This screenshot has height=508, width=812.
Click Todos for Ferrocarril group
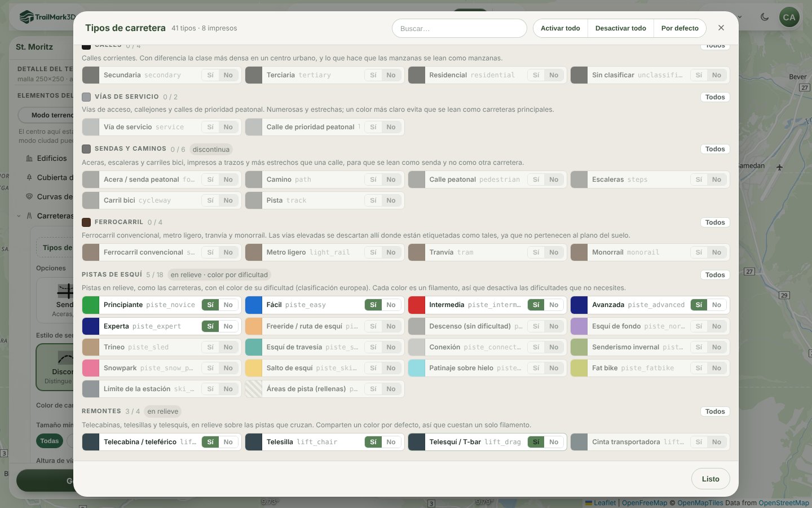[715, 222]
